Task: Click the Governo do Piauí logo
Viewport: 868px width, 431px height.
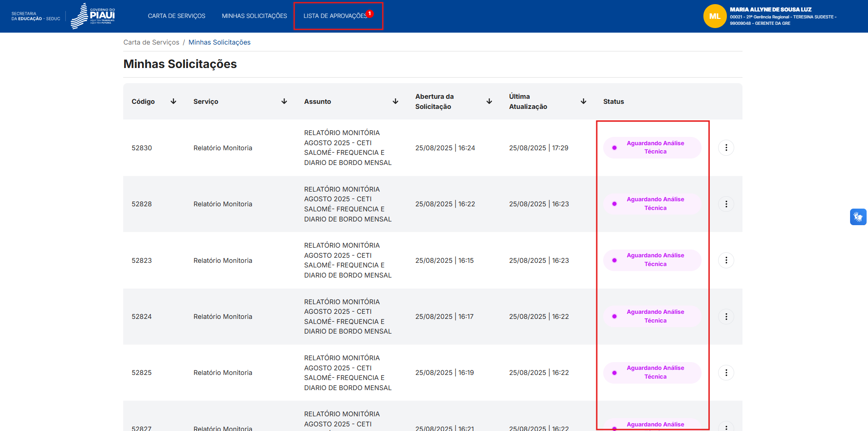Action: click(x=93, y=16)
